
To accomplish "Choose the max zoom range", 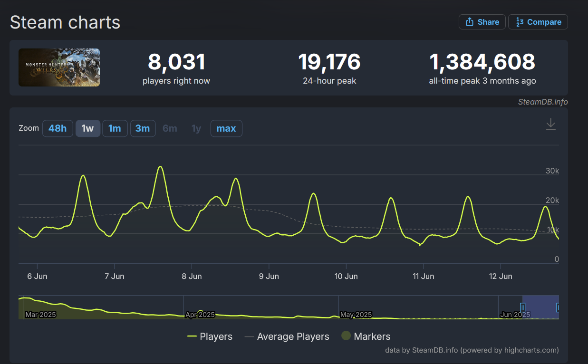I will 226,128.
